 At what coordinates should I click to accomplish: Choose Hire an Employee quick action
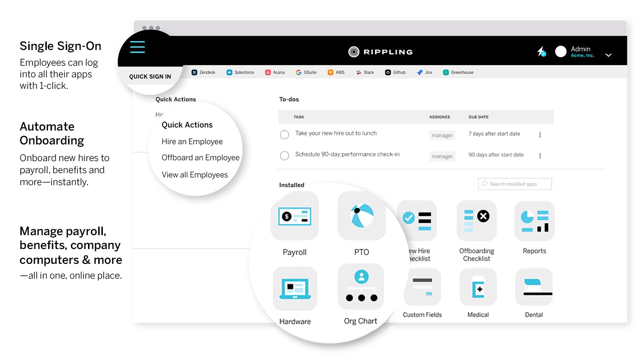pos(192,142)
